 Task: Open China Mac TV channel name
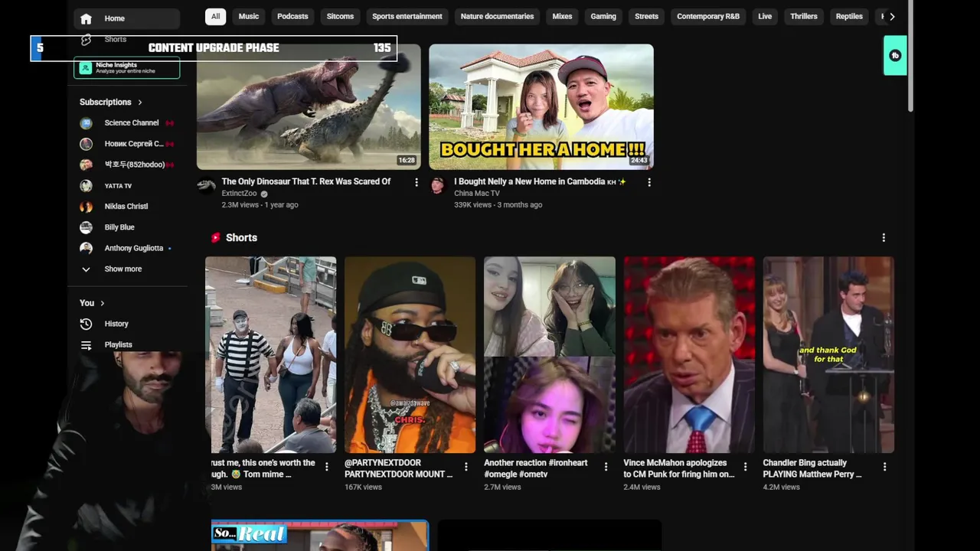coord(477,194)
